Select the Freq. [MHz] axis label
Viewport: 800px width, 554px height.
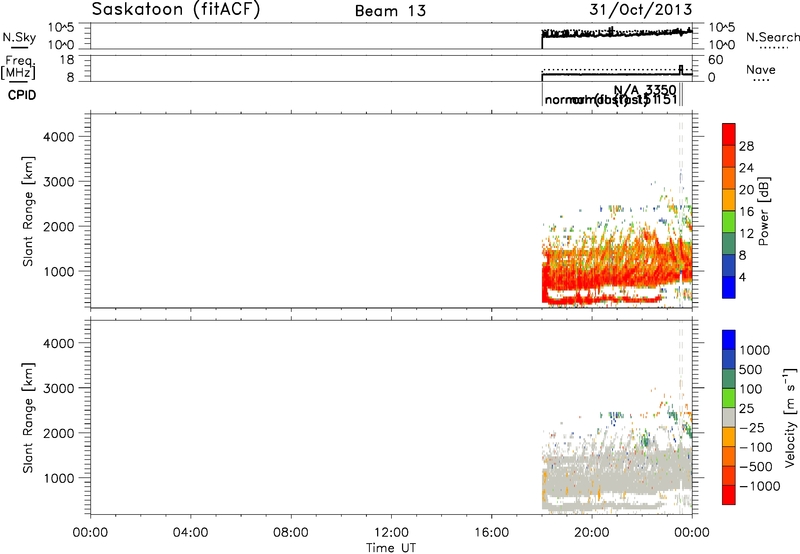pos(19,68)
